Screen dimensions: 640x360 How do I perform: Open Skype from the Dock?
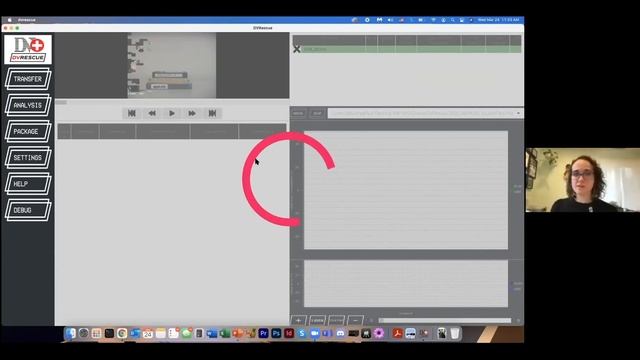(x=302, y=333)
